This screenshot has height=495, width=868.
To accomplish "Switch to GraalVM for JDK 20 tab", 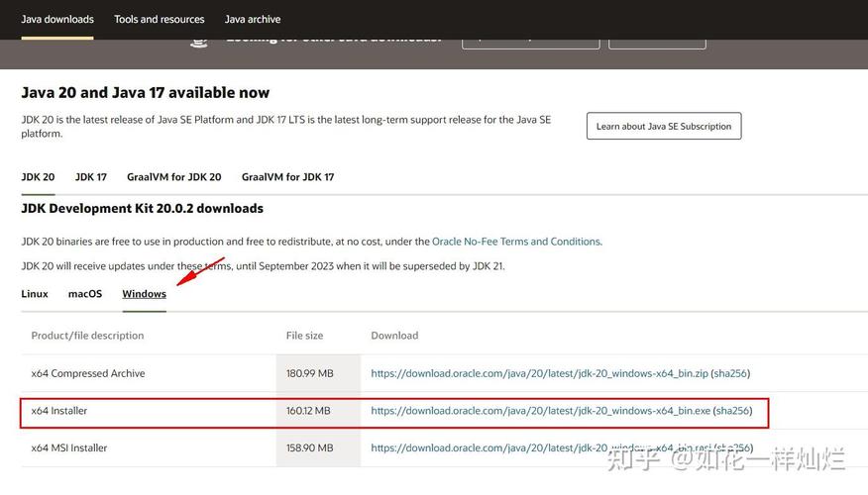I will pos(173,177).
